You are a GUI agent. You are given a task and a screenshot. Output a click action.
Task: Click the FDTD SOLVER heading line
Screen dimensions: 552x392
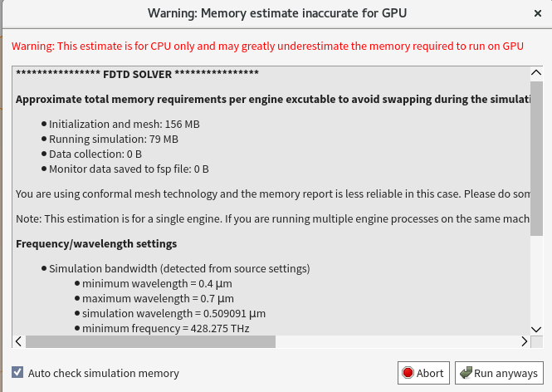137,75
